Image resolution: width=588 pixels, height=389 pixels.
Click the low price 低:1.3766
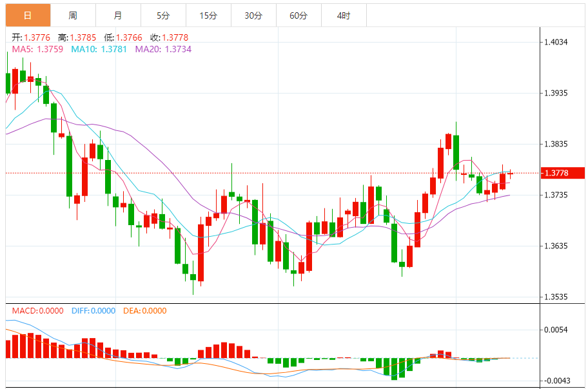pos(123,37)
